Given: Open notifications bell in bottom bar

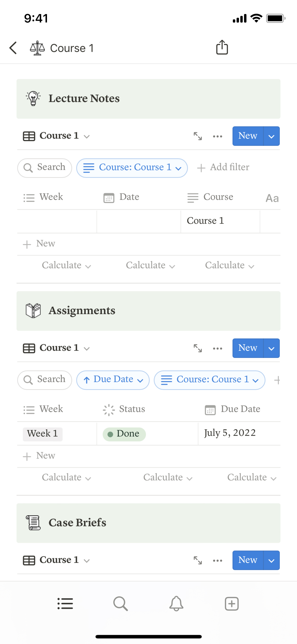Looking at the screenshot, I should [176, 604].
